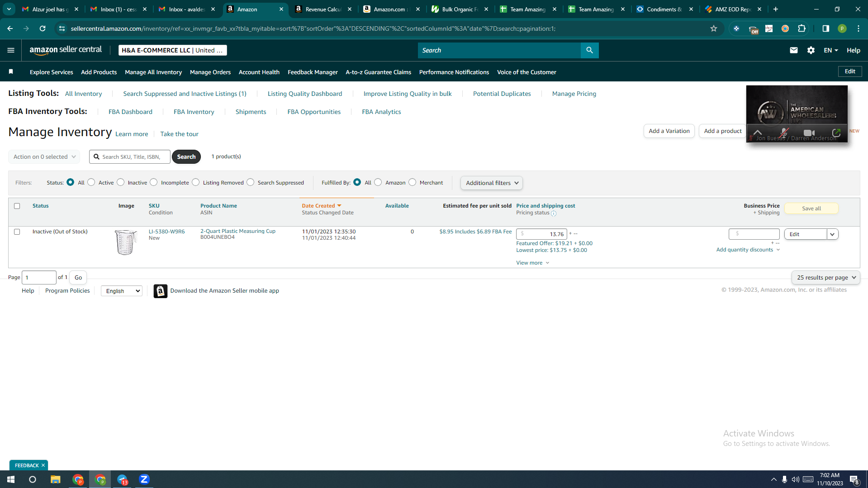
Task: Sort by Date Created column header
Action: [x=321, y=206]
